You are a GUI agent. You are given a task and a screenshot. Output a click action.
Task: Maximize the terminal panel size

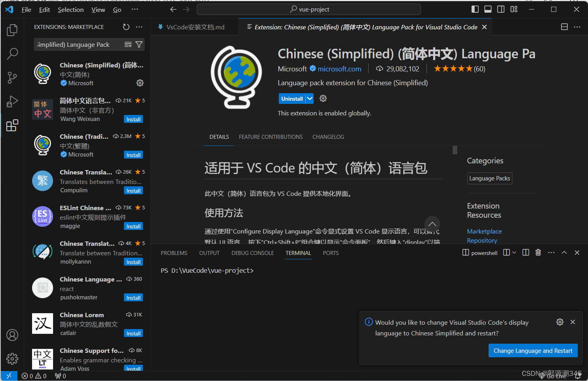pyautogui.click(x=564, y=253)
